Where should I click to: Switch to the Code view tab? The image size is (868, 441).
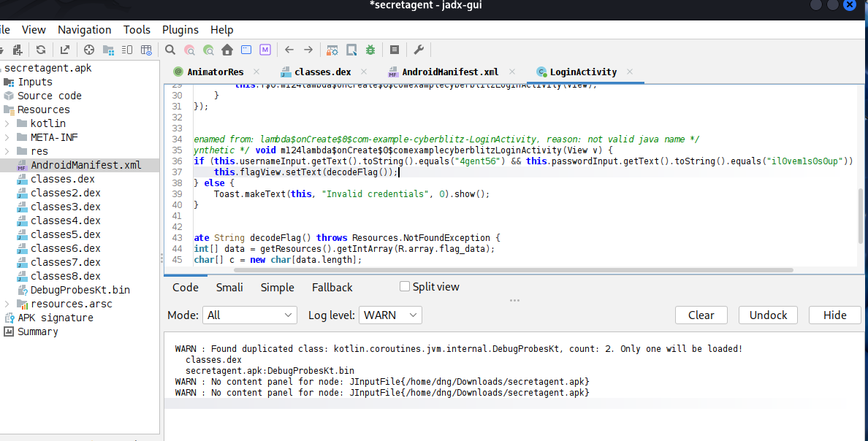[x=186, y=287]
